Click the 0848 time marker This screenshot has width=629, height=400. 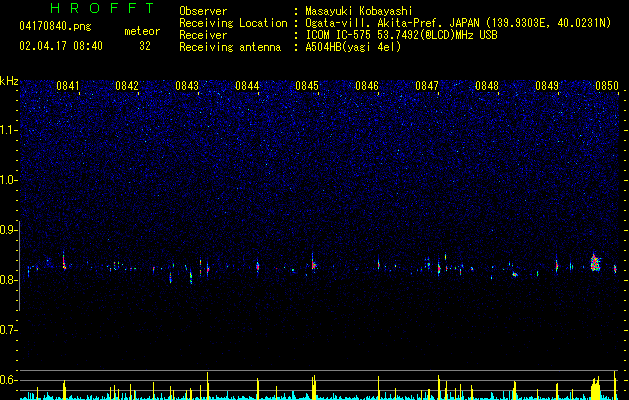tap(487, 86)
